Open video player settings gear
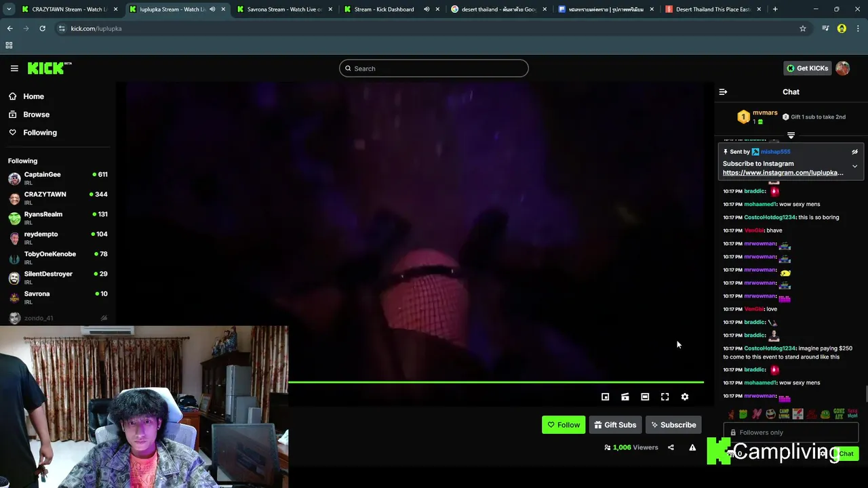 point(684,397)
